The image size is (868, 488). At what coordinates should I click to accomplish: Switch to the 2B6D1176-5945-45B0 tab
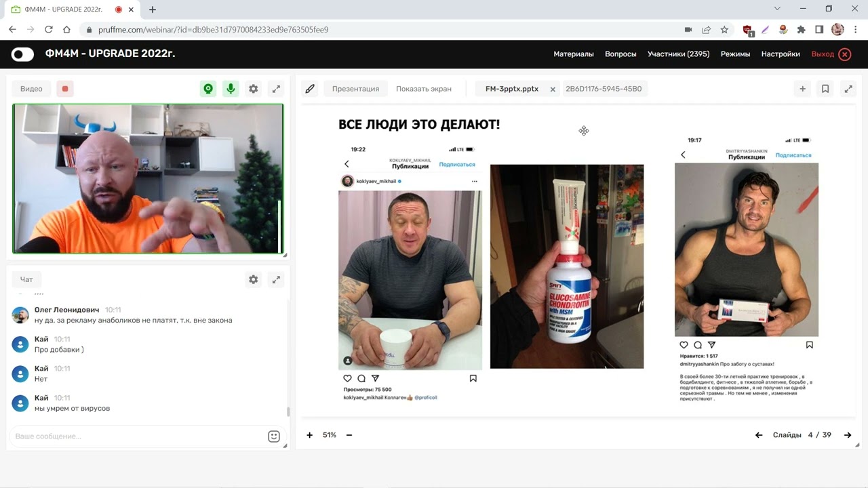point(605,88)
